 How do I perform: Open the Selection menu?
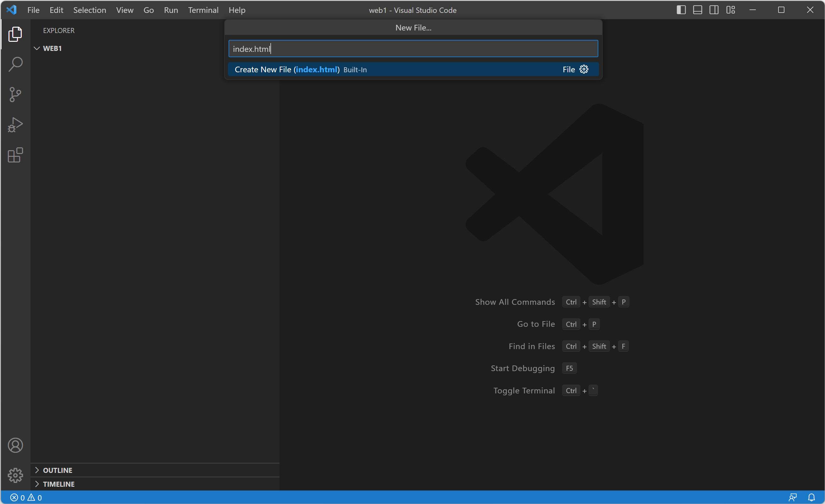click(89, 10)
